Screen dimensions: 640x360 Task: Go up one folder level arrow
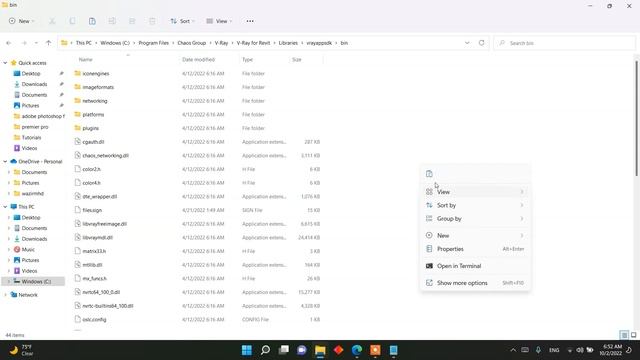pyautogui.click(x=49, y=43)
